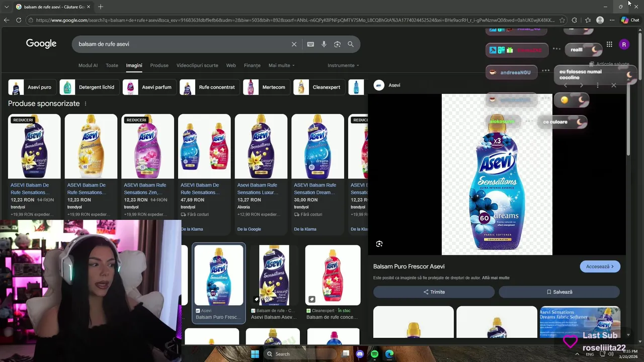Open the Asevi Sensations Dreams related image

pos(580,322)
